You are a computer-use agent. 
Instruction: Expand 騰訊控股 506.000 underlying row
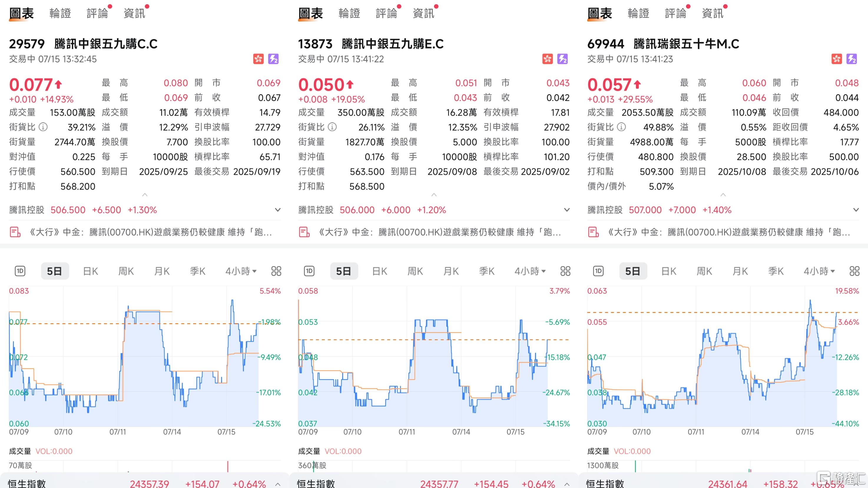[567, 210]
